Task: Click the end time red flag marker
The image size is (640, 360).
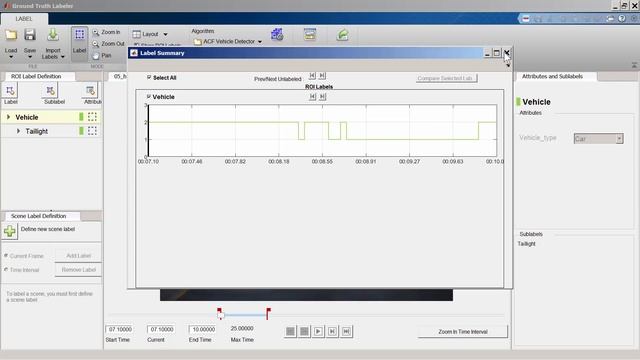Action: pyautogui.click(x=268, y=313)
